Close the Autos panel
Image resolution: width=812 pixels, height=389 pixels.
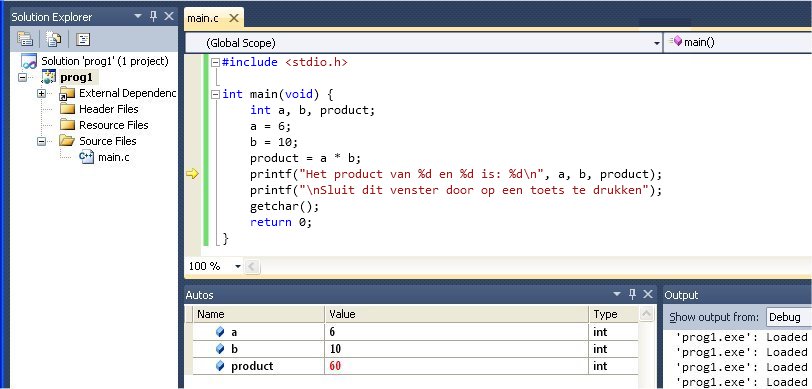(x=648, y=294)
